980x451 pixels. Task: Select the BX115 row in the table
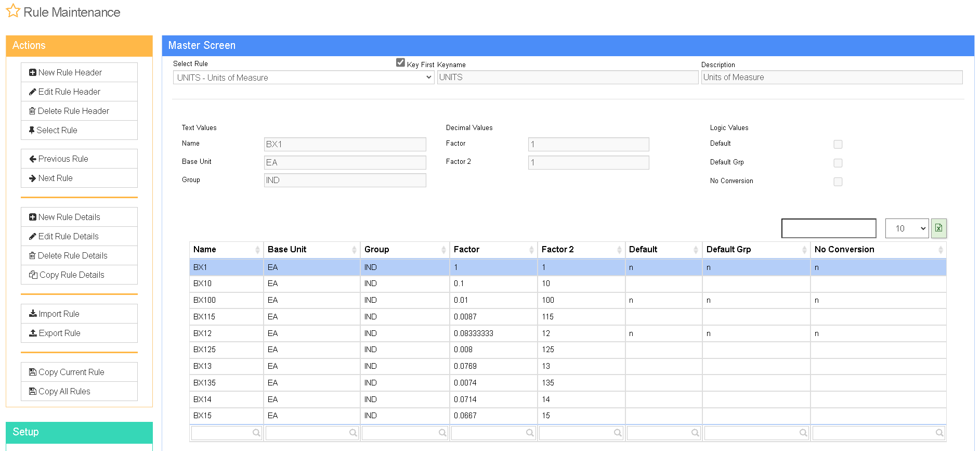(568, 317)
